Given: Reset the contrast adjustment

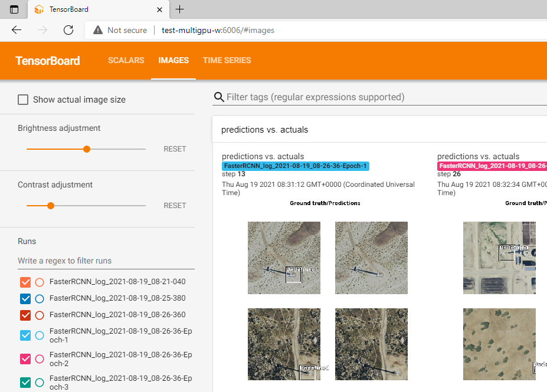Looking at the screenshot, I should (x=175, y=206).
